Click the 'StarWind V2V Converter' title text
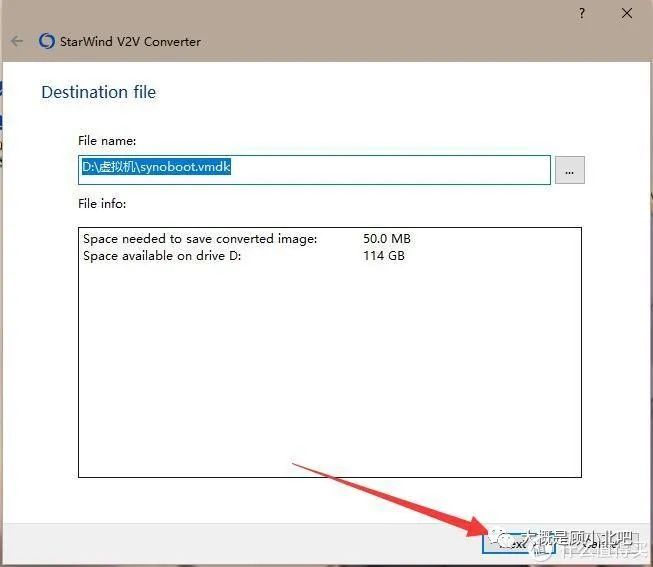This screenshot has width=653, height=567. click(130, 42)
